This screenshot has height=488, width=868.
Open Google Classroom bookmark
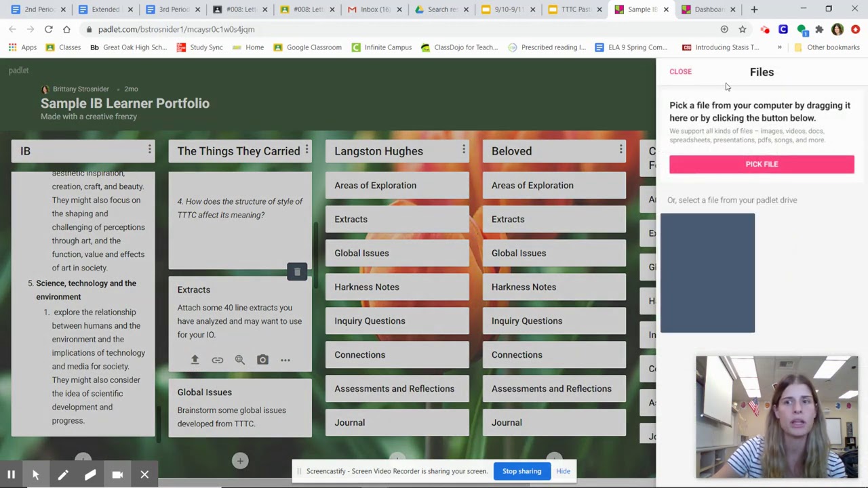[x=307, y=47]
